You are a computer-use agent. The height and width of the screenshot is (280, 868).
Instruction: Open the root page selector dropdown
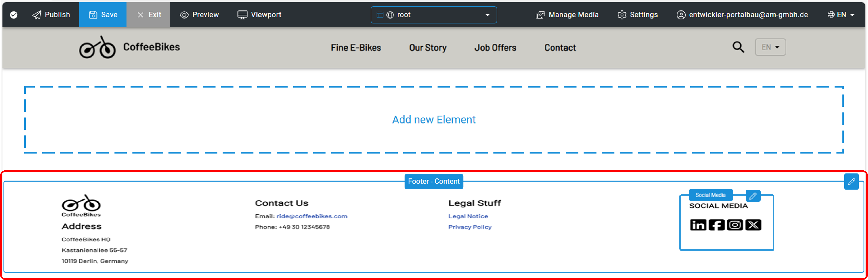click(x=487, y=15)
